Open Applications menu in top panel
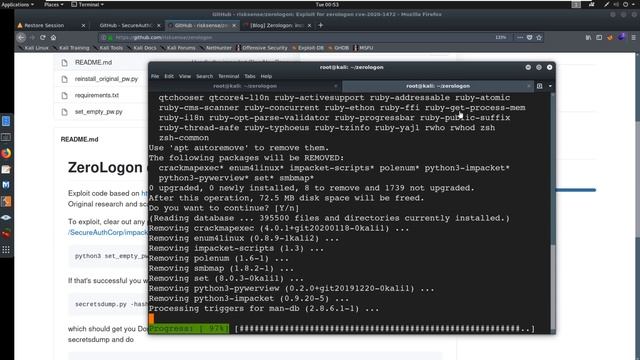This screenshot has height=360, width=640. click(17, 4)
